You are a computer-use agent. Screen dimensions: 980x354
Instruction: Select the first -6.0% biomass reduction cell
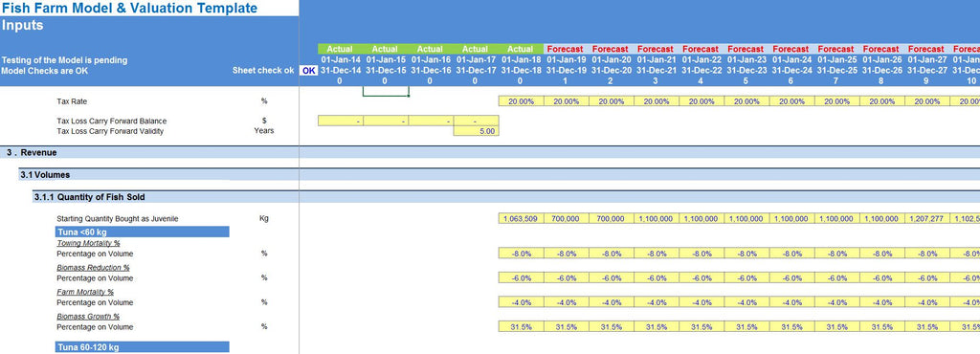[x=522, y=277]
